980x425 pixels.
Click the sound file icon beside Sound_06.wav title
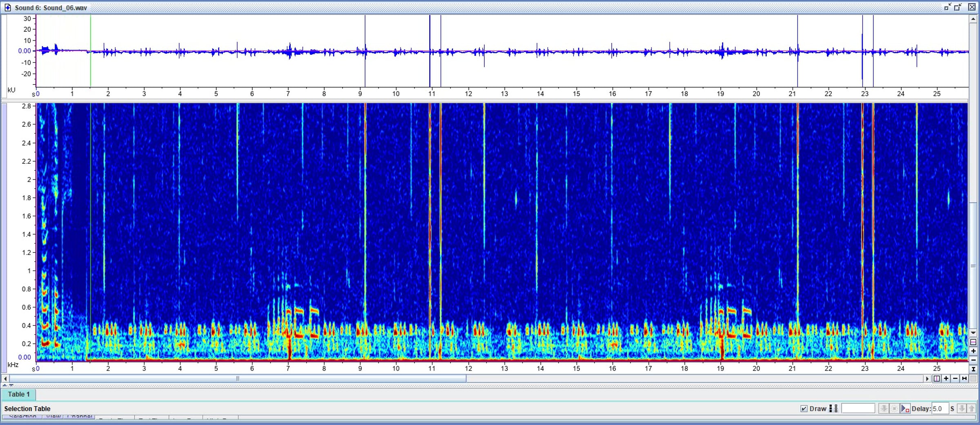tap(7, 7)
